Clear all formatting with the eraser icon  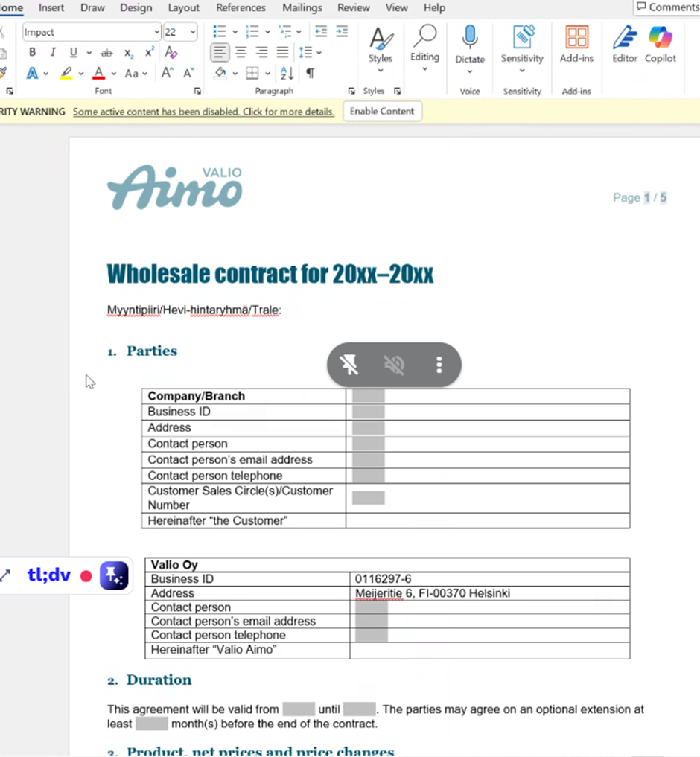coord(170,53)
